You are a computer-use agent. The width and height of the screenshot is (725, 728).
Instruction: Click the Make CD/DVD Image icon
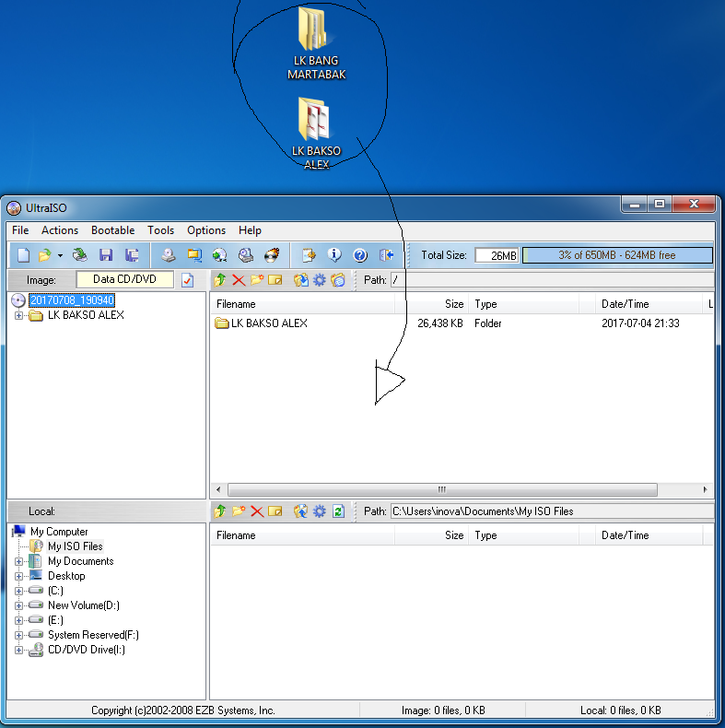pyautogui.click(x=168, y=255)
